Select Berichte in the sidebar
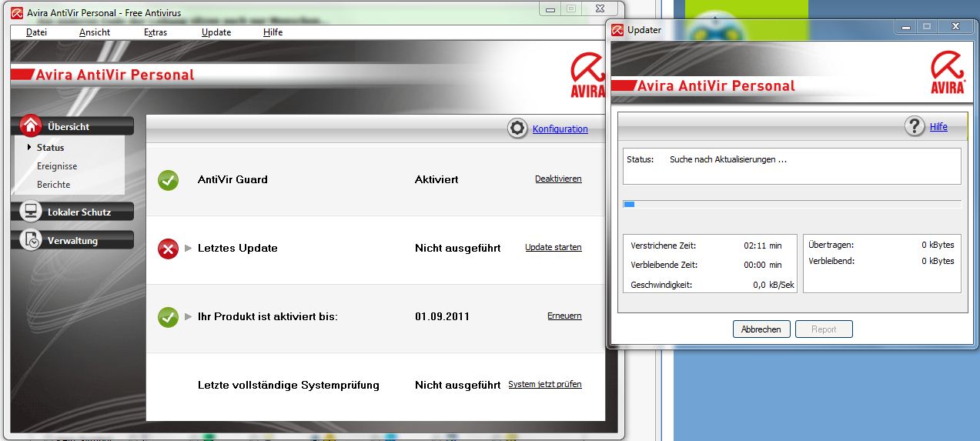The width and height of the screenshot is (980, 441). click(53, 185)
